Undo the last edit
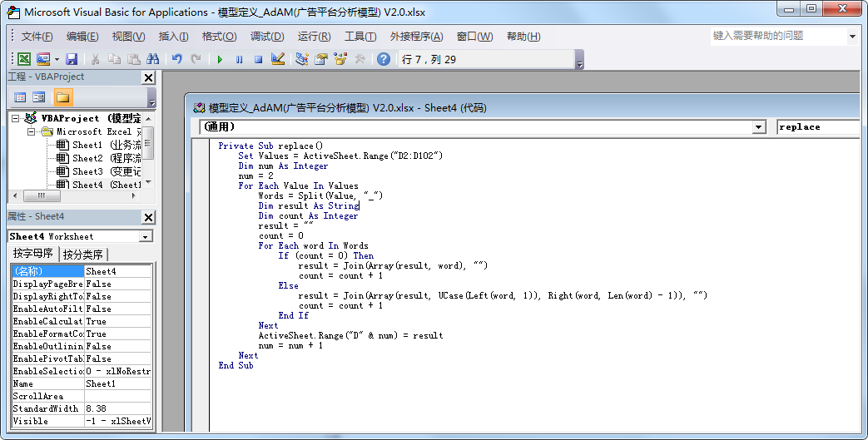 coord(177,59)
